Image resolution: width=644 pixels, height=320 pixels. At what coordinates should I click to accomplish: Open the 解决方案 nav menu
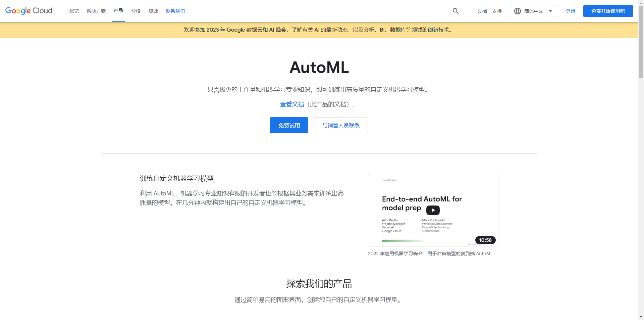coord(96,11)
